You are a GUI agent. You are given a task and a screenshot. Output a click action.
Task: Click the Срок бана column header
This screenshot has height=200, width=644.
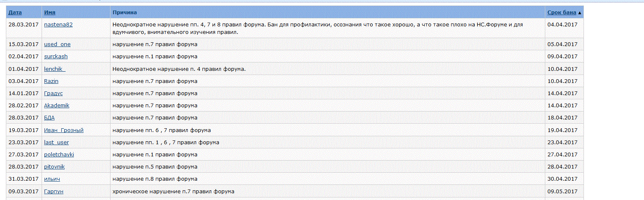(x=562, y=13)
